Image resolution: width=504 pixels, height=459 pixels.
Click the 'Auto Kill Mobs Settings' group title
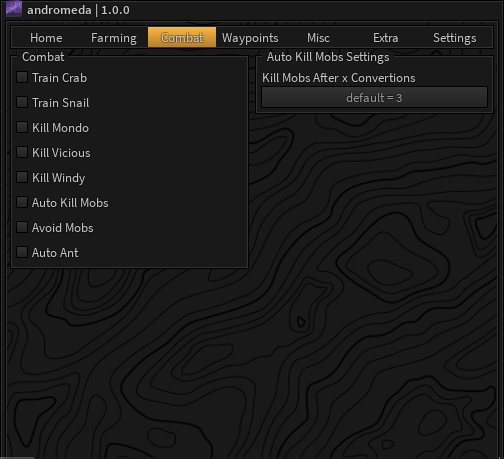click(x=328, y=57)
